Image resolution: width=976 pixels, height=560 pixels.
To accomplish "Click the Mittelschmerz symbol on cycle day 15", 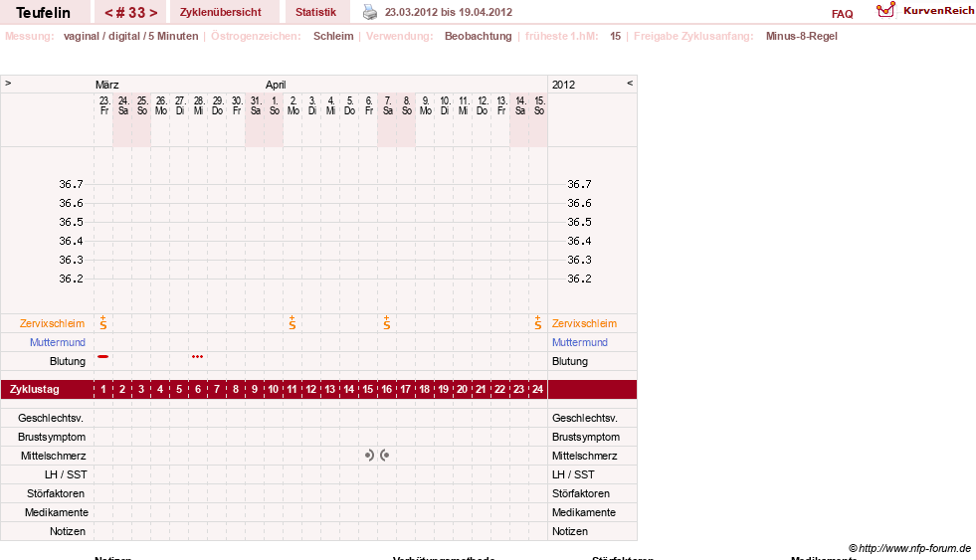I will click(x=369, y=456).
